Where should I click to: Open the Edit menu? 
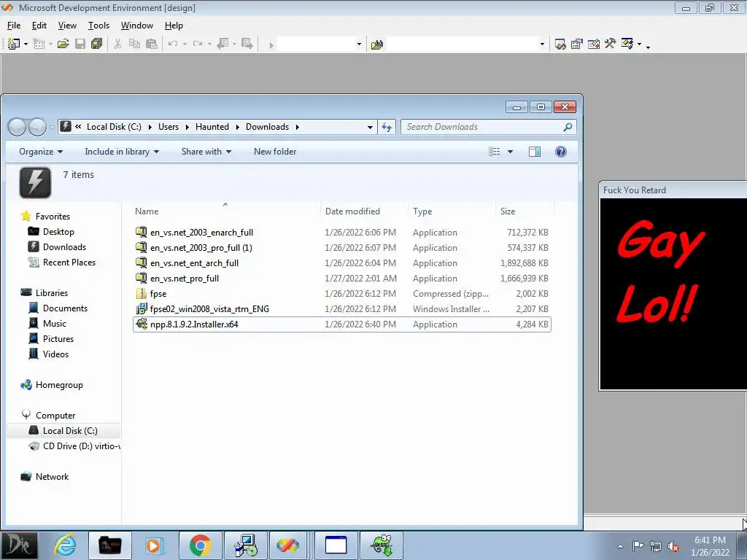[39, 26]
